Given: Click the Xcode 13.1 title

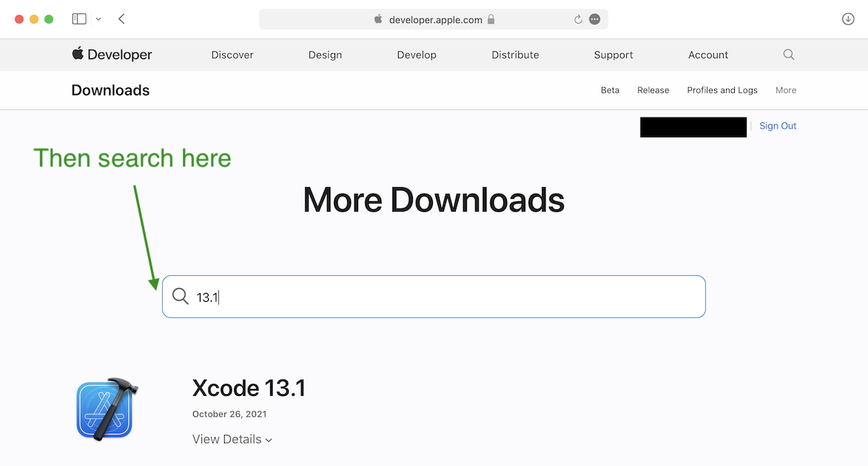Looking at the screenshot, I should 249,388.
